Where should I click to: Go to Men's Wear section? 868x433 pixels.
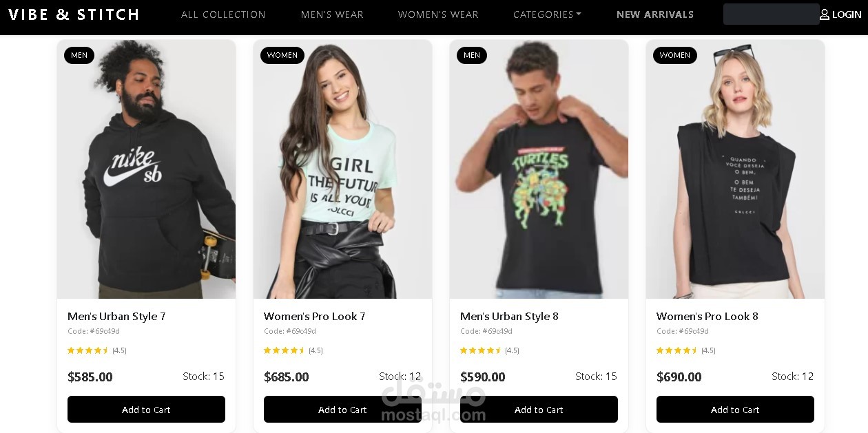point(332,14)
